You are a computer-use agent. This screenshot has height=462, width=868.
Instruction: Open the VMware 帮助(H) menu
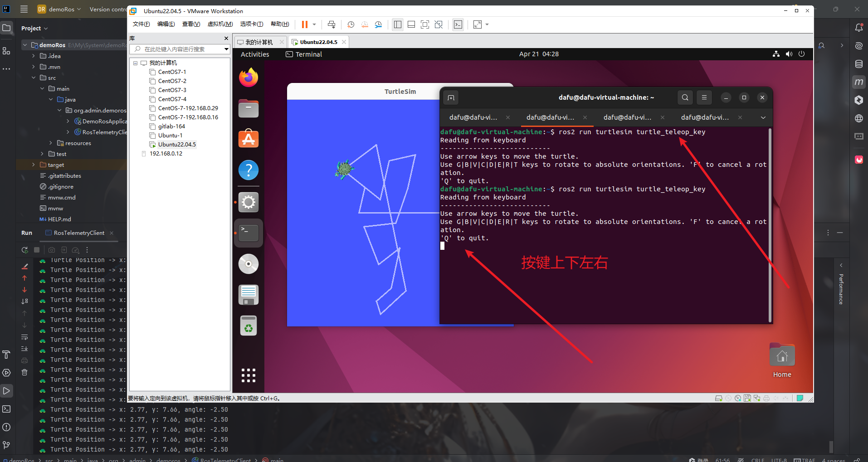tap(280, 24)
